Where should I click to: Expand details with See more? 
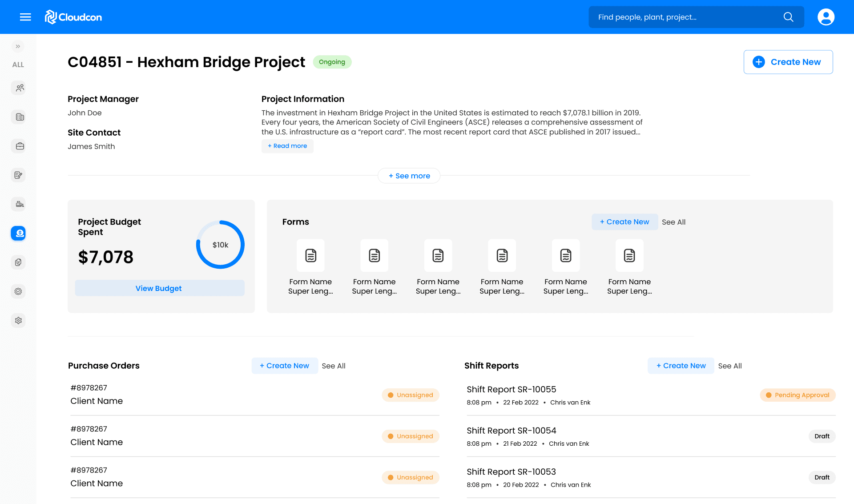[x=409, y=176]
